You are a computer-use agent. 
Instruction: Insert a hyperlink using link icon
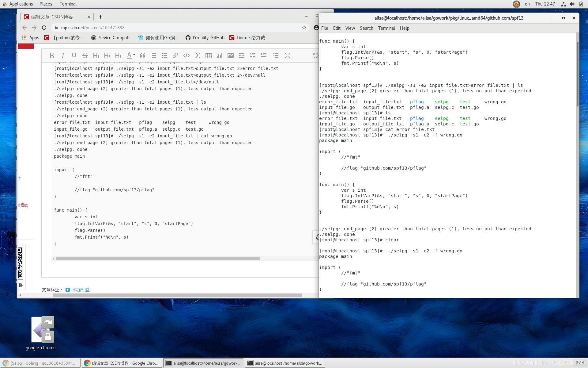(x=175, y=56)
